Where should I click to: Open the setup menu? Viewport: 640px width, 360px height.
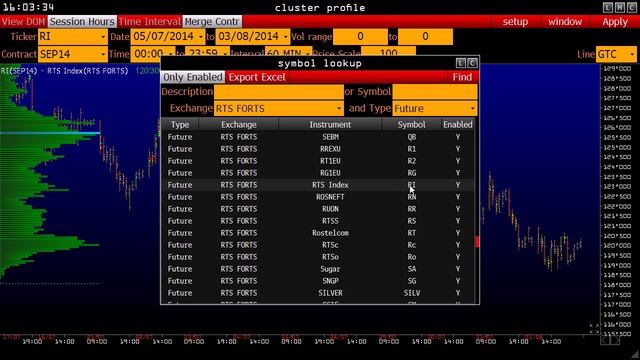click(515, 22)
